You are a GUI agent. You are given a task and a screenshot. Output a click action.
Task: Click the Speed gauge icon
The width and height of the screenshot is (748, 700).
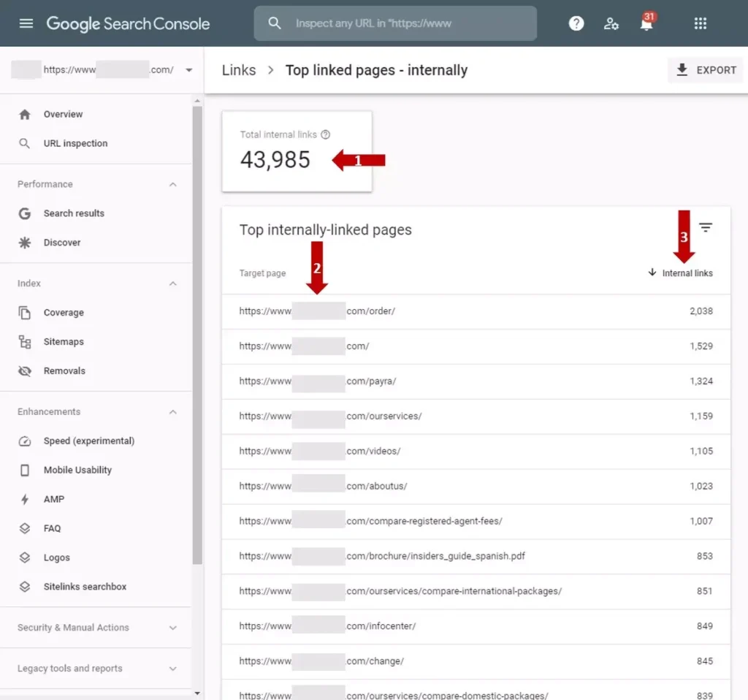(25, 441)
